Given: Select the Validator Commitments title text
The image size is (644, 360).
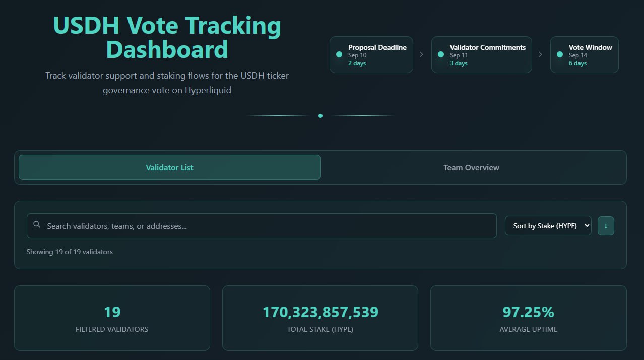Looking at the screenshot, I should pyautogui.click(x=487, y=47).
